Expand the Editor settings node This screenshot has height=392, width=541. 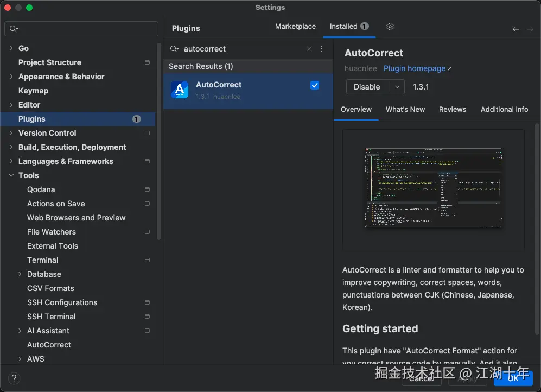pyautogui.click(x=11, y=105)
